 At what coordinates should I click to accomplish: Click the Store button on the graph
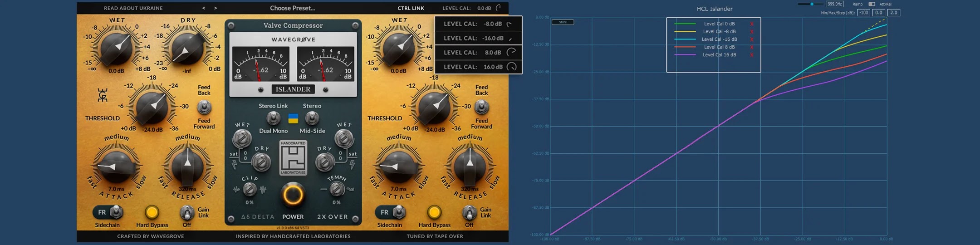[563, 22]
